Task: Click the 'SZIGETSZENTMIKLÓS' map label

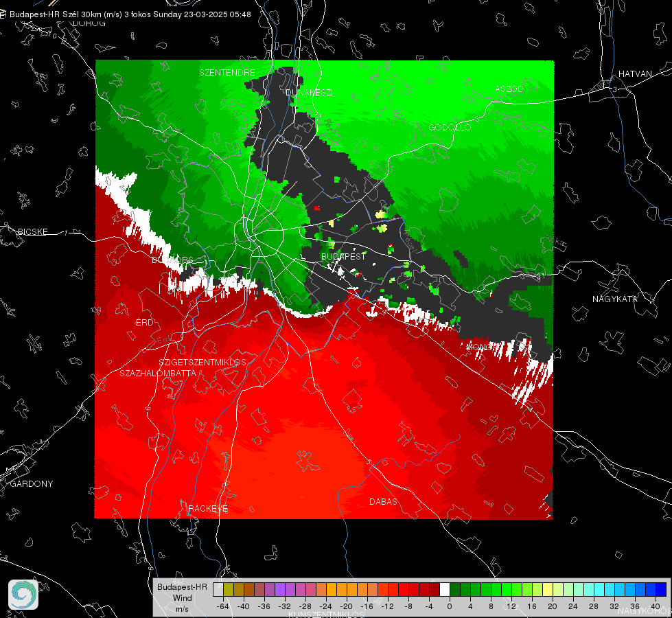Action: pyautogui.click(x=202, y=362)
